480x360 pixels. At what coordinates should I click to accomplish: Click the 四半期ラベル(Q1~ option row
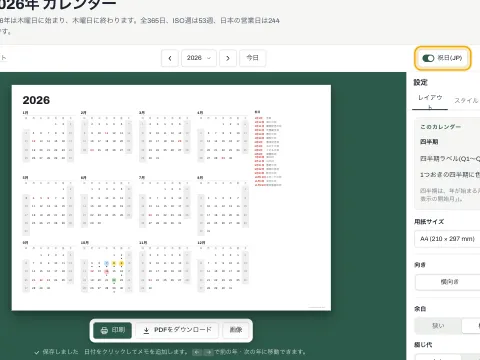coord(450,159)
